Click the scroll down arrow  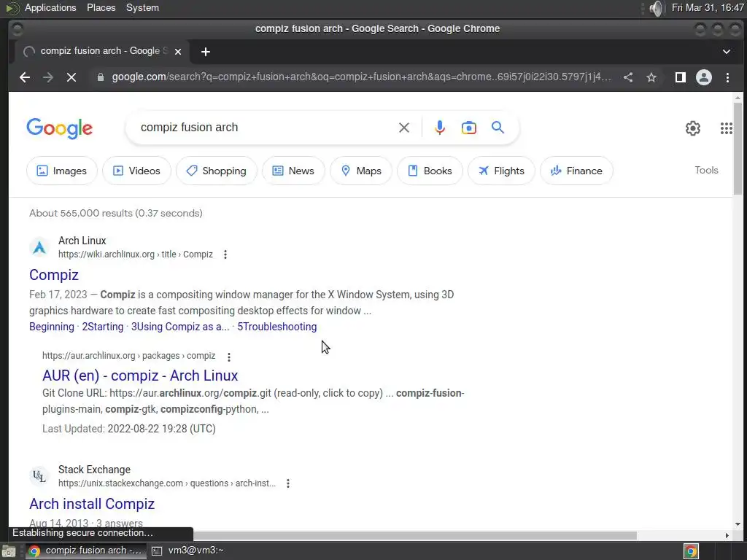[738, 524]
